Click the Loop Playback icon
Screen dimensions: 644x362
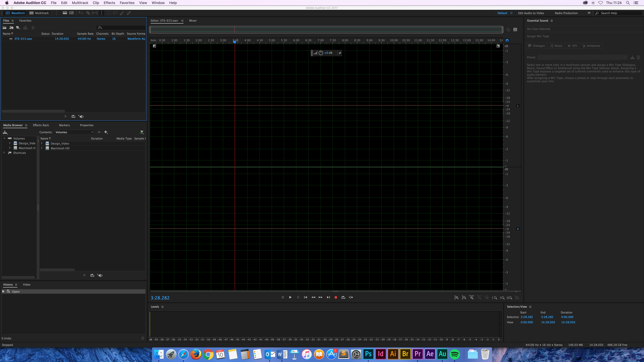(343, 297)
